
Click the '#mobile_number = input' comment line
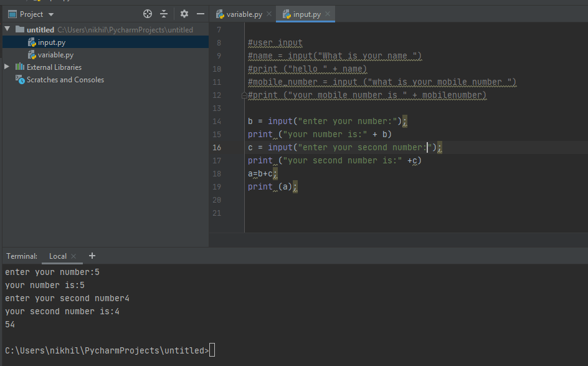(x=382, y=82)
